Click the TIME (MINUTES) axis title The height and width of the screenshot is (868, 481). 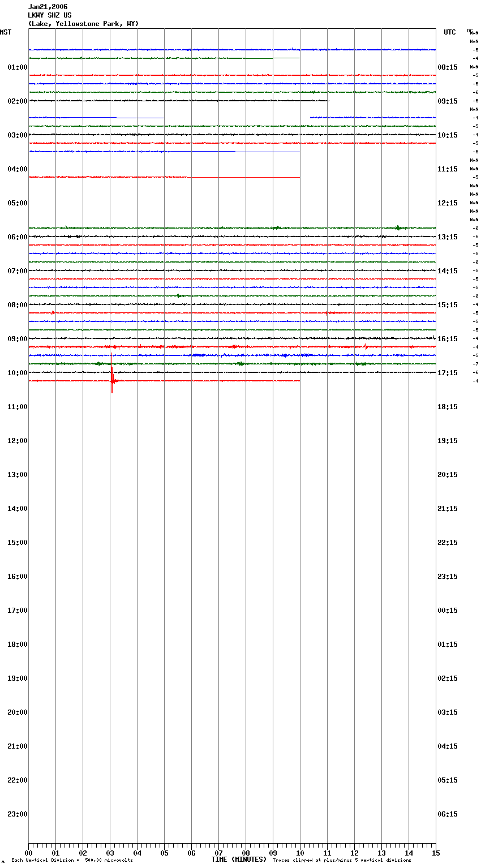(239, 860)
